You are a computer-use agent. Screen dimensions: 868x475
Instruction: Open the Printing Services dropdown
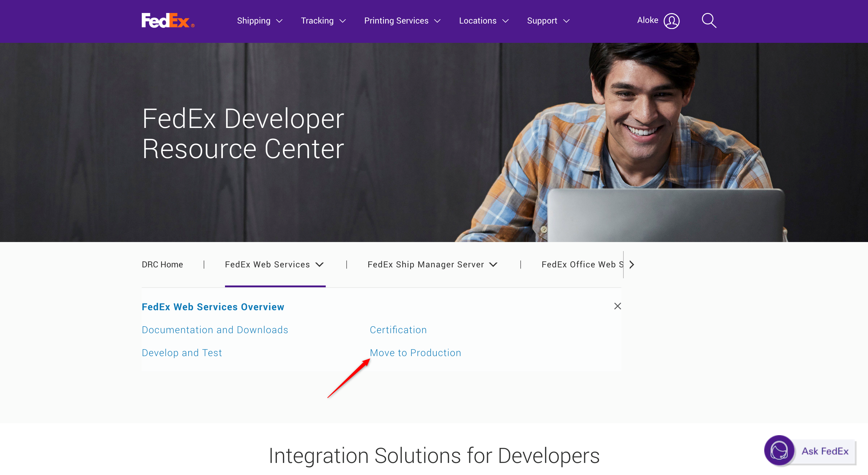[402, 21]
